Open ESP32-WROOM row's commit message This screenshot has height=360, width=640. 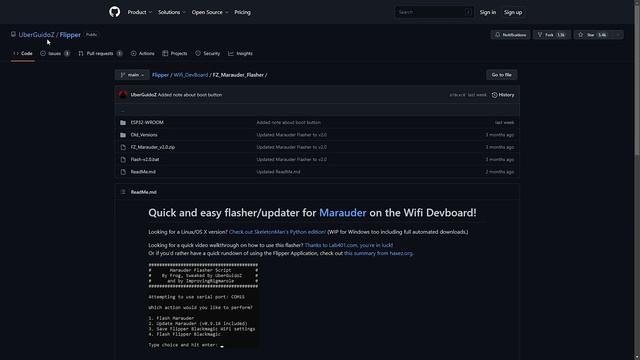pos(288,122)
